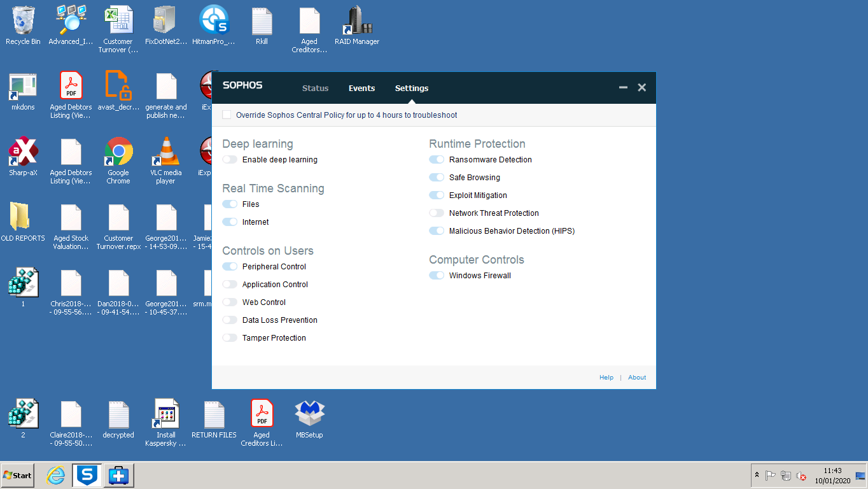
Task: Open the Aged Creditors file icon
Action: [x=309, y=21]
